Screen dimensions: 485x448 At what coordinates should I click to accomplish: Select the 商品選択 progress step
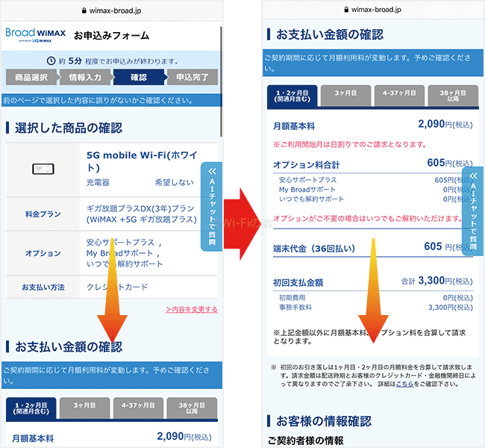31,78
